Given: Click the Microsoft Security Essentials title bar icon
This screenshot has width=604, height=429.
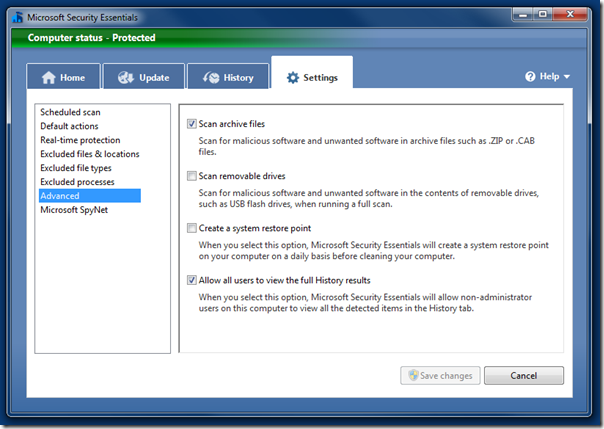Looking at the screenshot, I should click(18, 17).
